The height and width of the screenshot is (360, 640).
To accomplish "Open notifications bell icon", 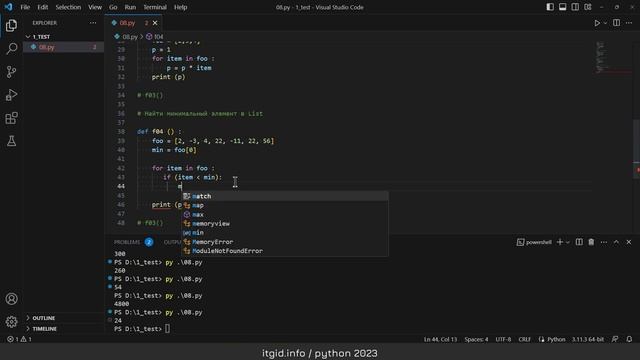I will click(x=629, y=339).
